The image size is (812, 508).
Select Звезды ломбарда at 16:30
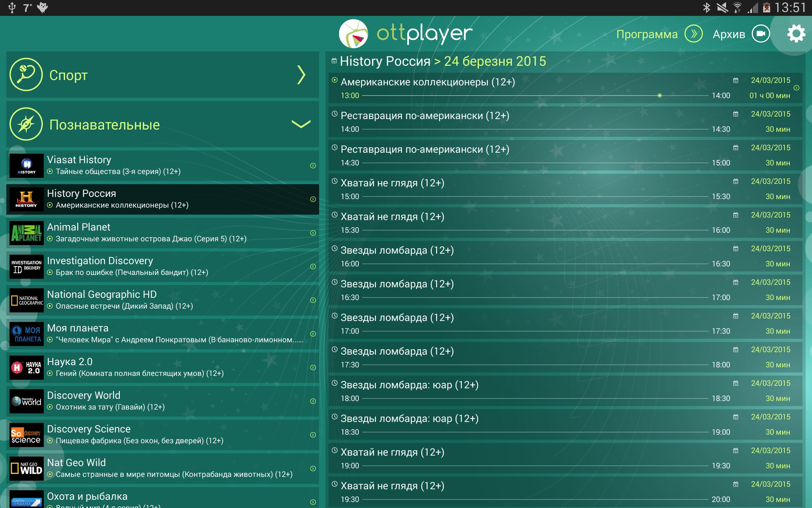click(x=565, y=290)
